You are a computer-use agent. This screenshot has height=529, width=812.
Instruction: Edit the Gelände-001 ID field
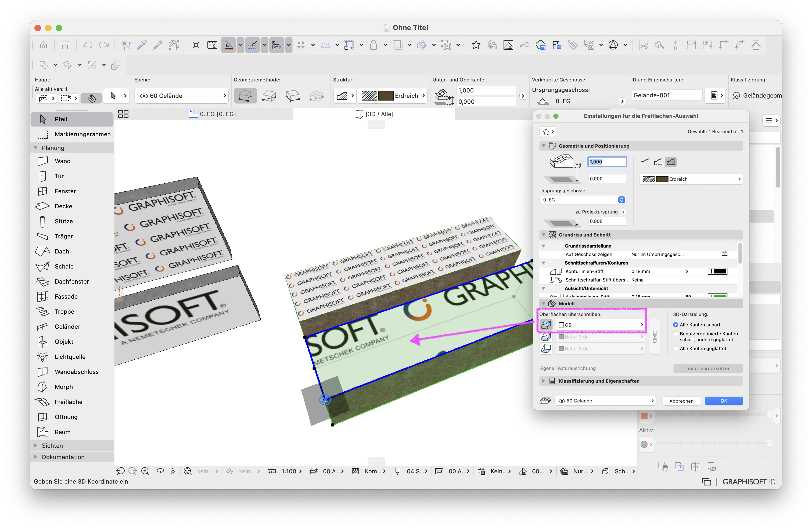667,95
